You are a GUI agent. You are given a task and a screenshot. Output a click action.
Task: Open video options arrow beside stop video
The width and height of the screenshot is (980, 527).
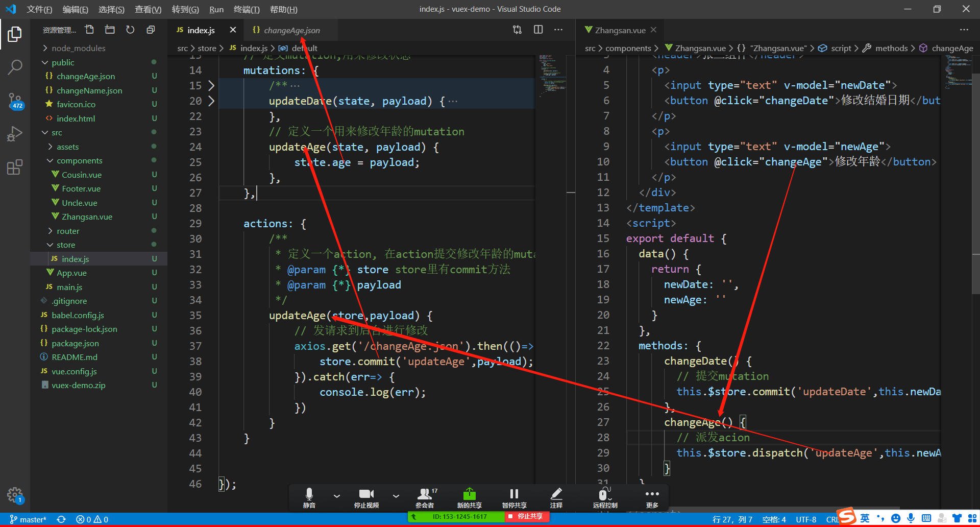click(x=396, y=495)
